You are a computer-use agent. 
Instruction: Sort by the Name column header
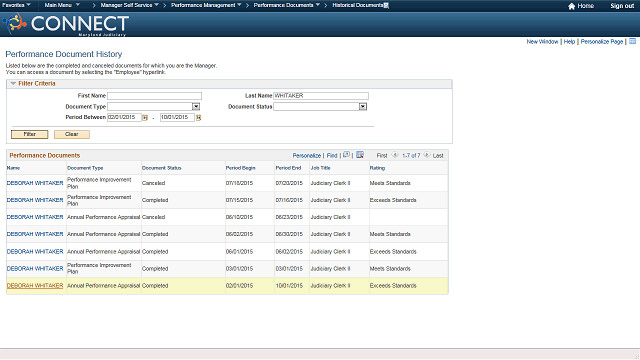[13, 168]
